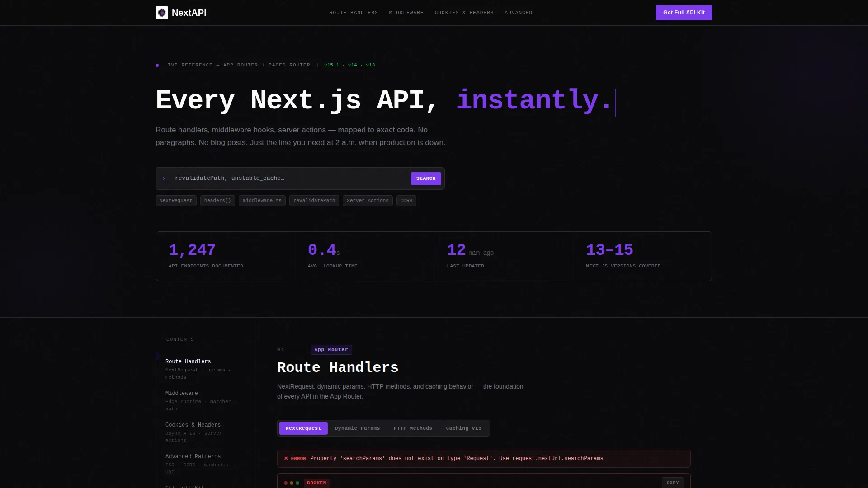Select the middleware.ts quick tag

262,201
